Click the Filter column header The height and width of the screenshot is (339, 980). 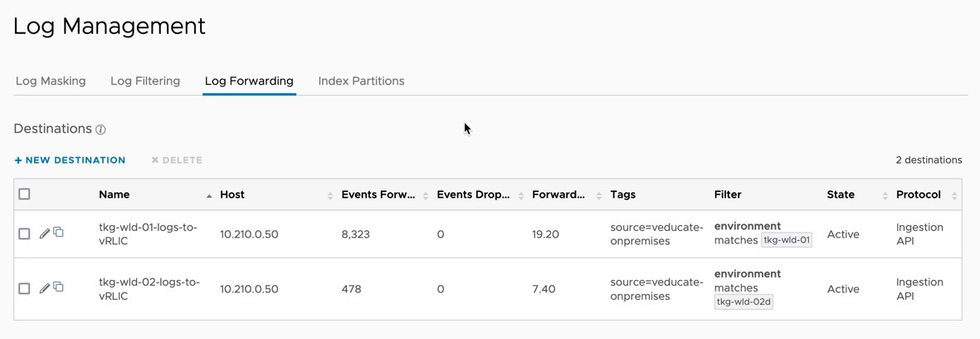[x=728, y=194]
